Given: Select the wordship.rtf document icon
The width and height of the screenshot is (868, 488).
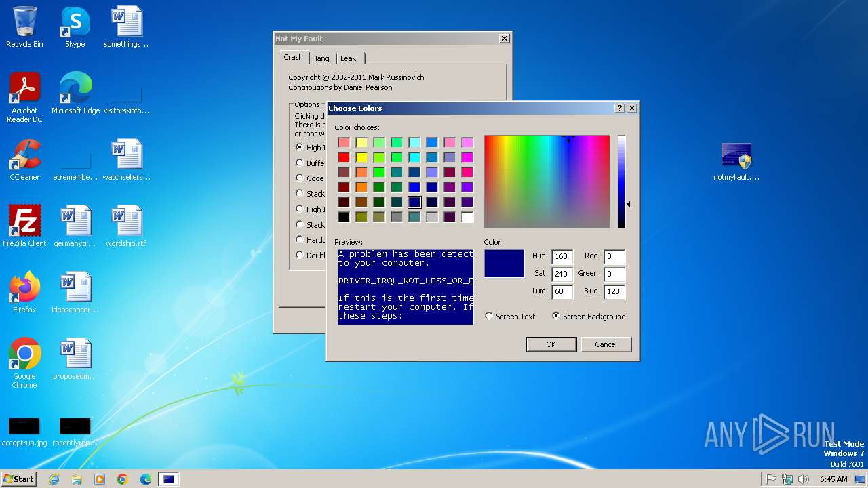Looking at the screenshot, I should [126, 226].
